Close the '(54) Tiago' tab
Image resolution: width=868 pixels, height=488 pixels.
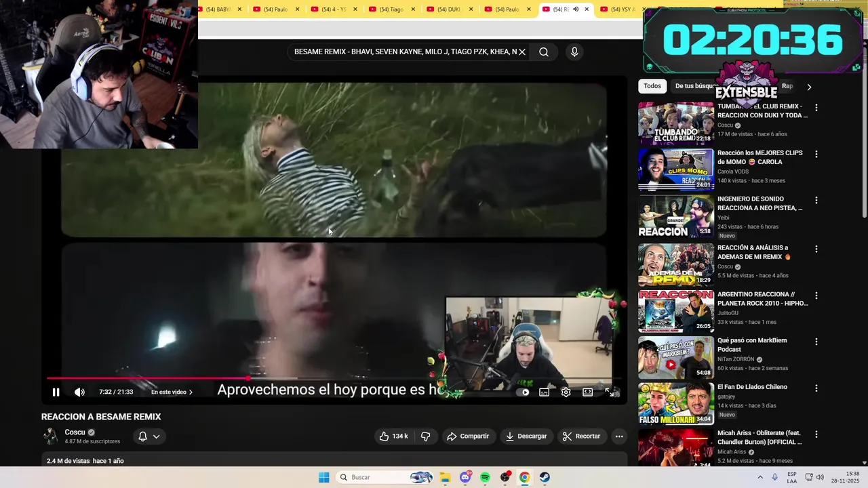413,9
